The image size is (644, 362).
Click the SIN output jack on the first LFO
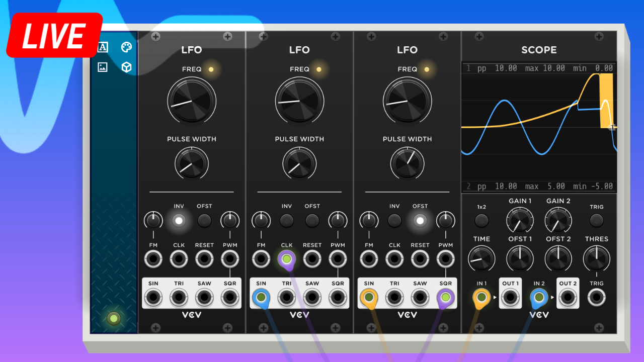point(153,298)
